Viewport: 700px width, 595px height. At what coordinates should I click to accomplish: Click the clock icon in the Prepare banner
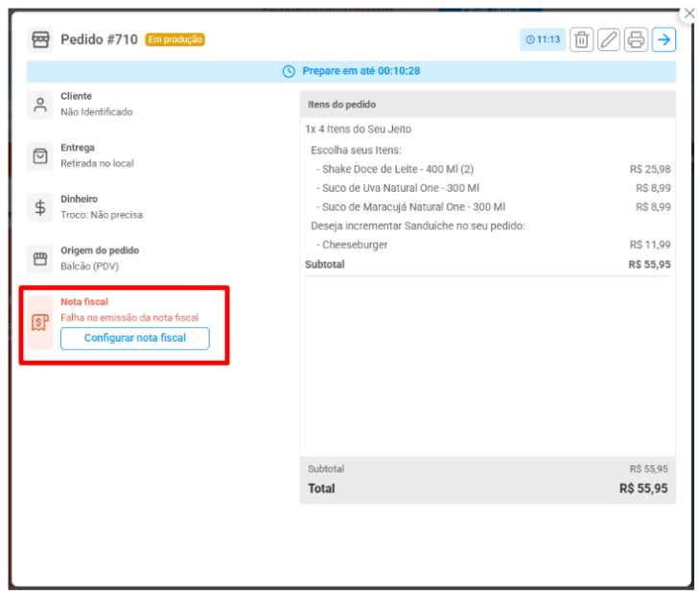coord(289,71)
